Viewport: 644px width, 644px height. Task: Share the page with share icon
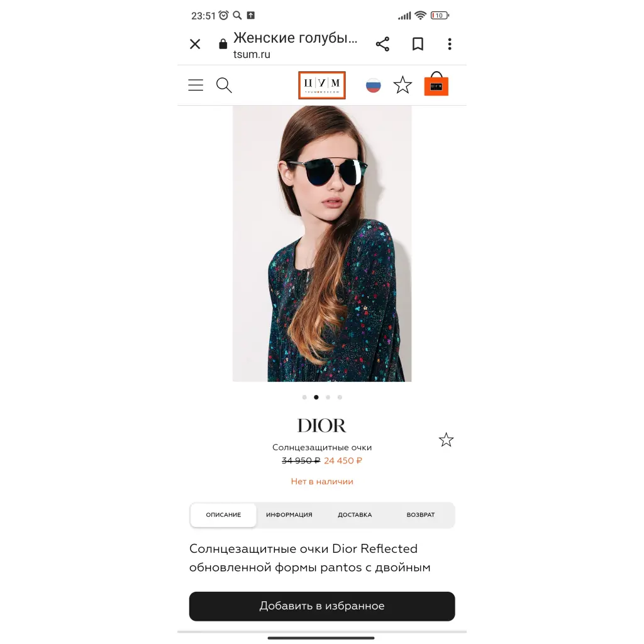[x=382, y=44]
